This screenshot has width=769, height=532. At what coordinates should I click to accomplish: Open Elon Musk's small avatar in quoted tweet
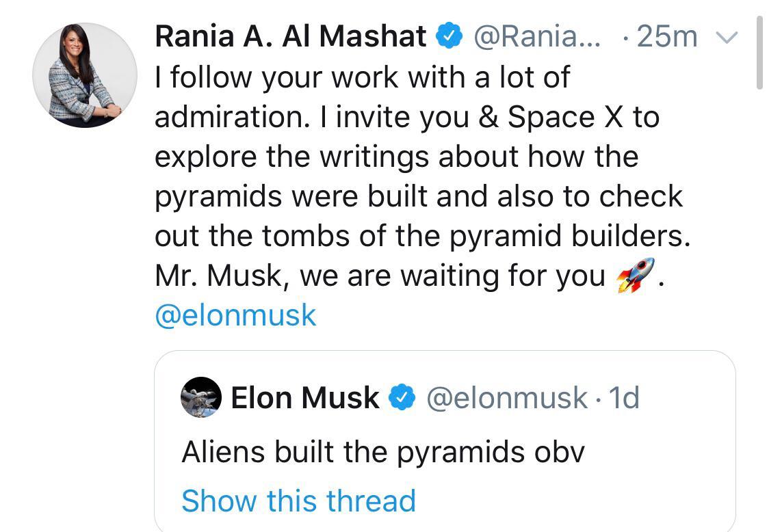pyautogui.click(x=201, y=397)
